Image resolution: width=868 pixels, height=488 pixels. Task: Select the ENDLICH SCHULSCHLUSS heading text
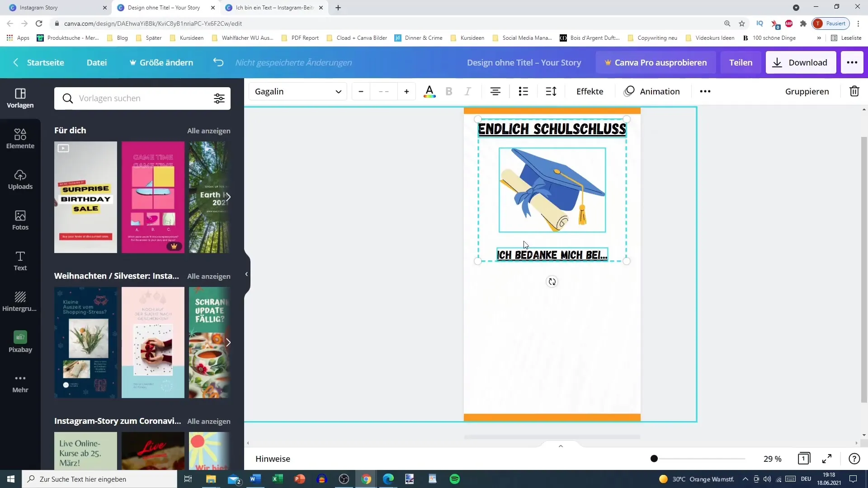click(x=552, y=129)
